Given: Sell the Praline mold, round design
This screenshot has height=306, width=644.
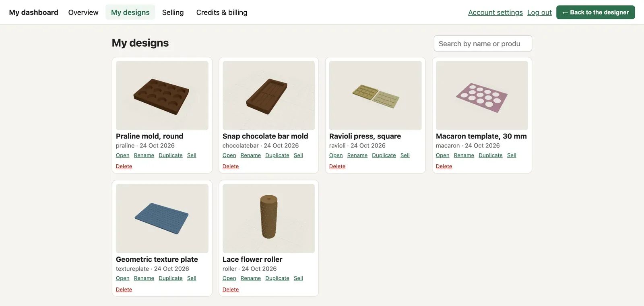Looking at the screenshot, I should tap(192, 155).
